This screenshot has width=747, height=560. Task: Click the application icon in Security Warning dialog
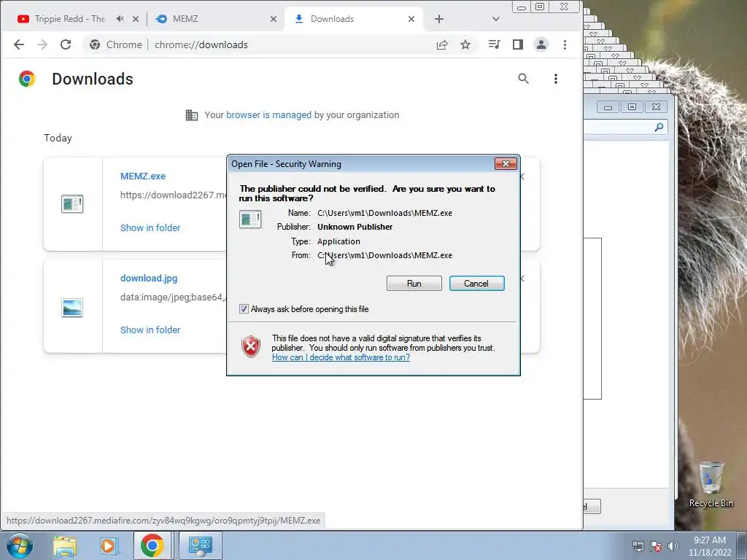tap(250, 219)
